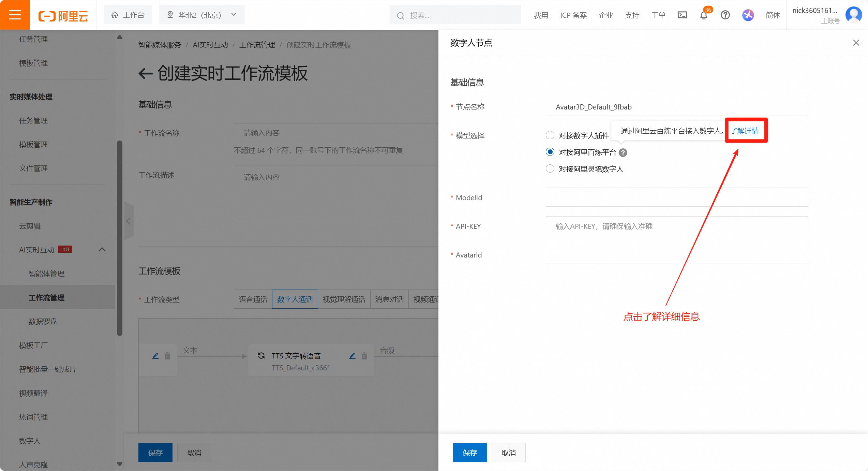Select 对接阿里灵境数字人 radio option
The height and width of the screenshot is (471, 868).
[x=550, y=169]
